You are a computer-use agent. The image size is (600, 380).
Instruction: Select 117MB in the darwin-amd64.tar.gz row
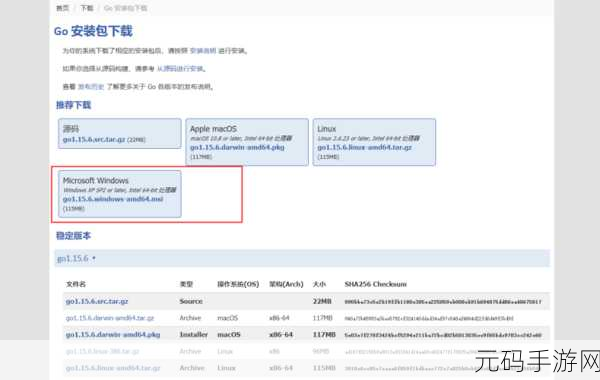coord(323,318)
